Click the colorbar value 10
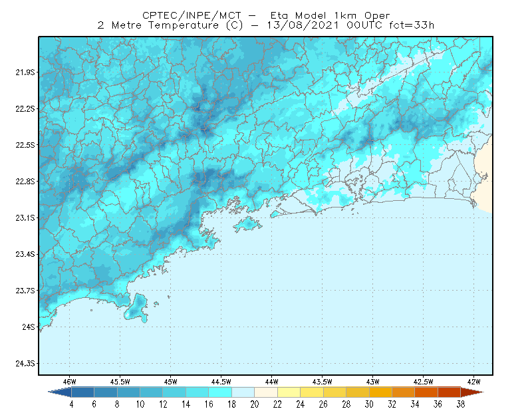 point(140,404)
